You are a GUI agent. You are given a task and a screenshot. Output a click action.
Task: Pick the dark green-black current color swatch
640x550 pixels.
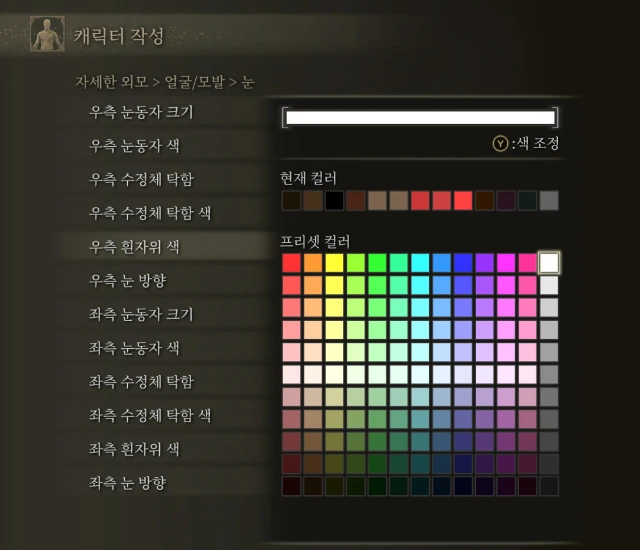pos(528,201)
